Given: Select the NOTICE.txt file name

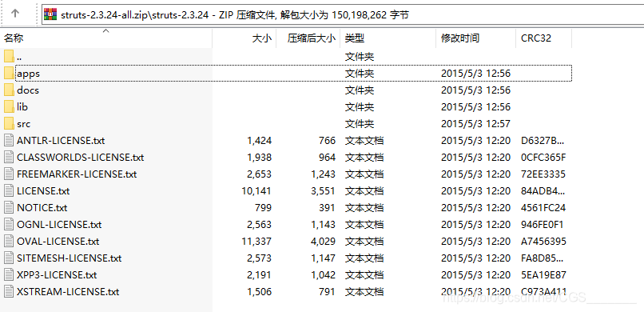Looking at the screenshot, I should 42,207.
